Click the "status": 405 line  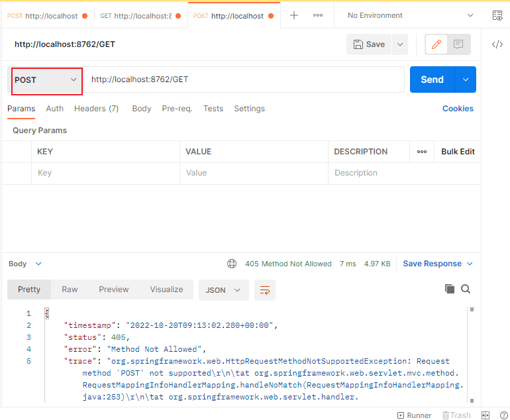point(97,337)
